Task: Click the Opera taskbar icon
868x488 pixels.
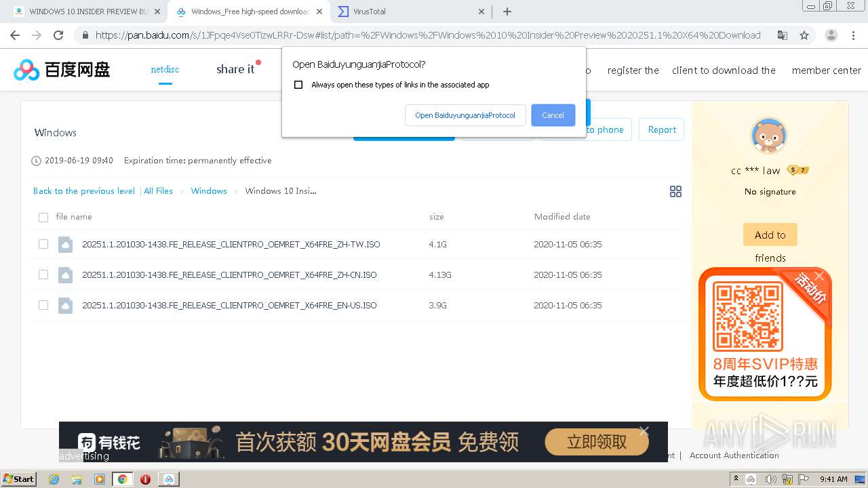Action: pyautogui.click(x=145, y=479)
